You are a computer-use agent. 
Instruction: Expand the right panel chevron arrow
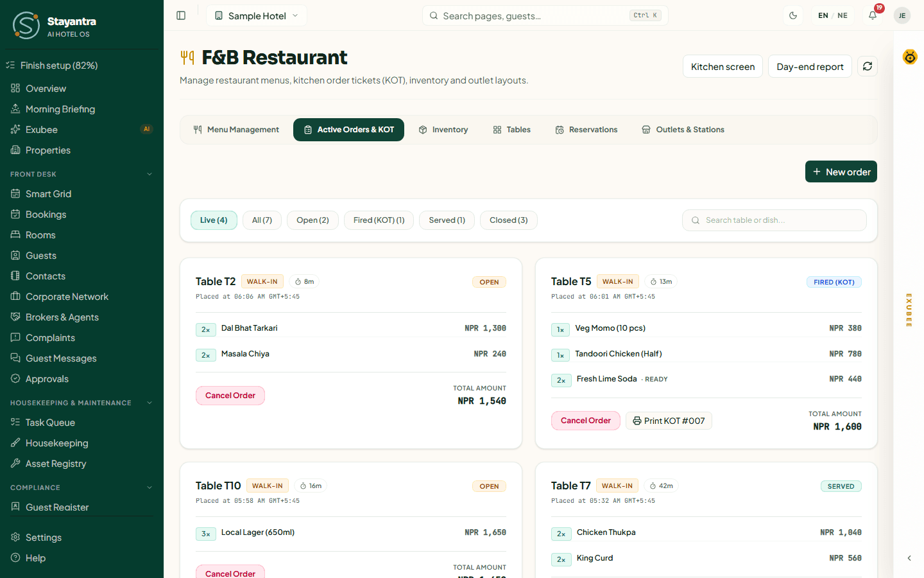click(x=909, y=558)
